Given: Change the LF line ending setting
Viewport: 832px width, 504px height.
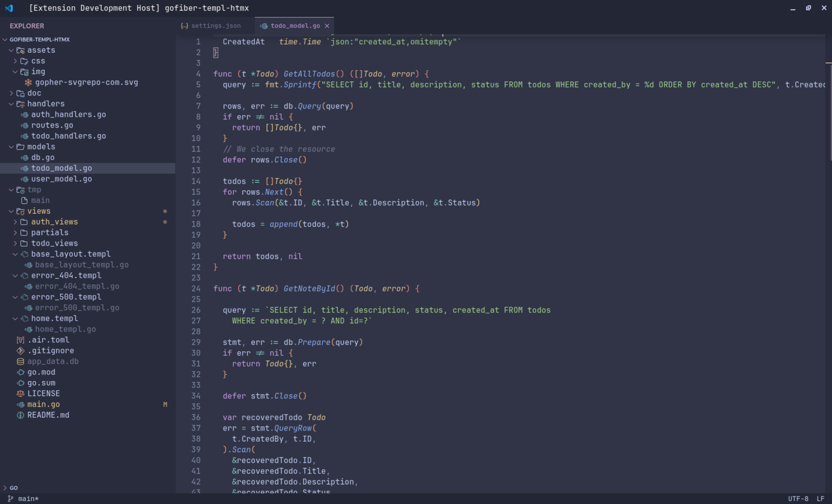Looking at the screenshot, I should (x=821, y=499).
